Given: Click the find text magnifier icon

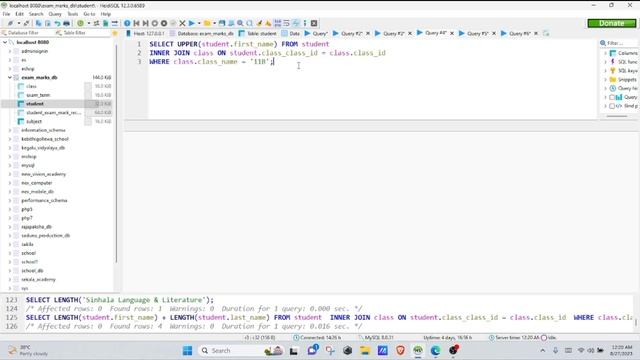Looking at the screenshot, I should point(240,23).
